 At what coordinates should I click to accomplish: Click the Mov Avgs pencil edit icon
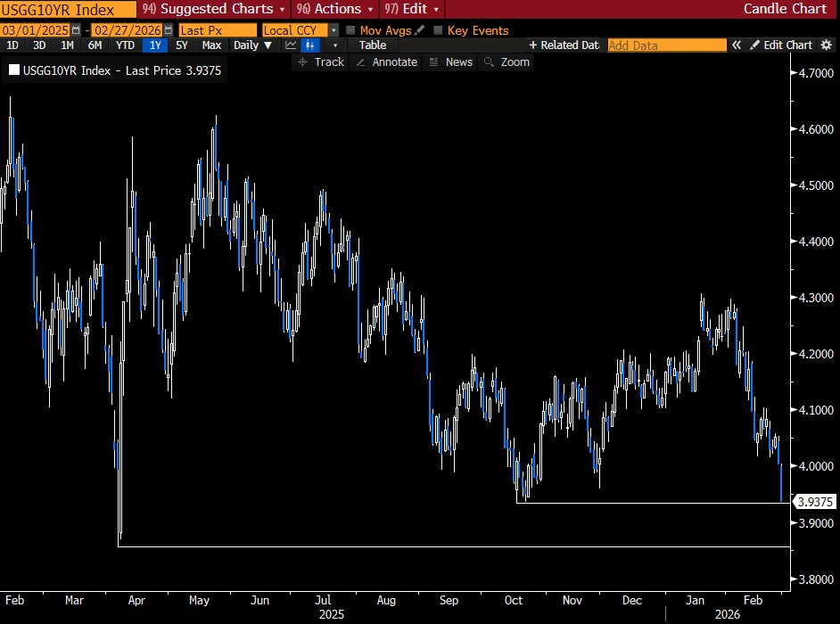point(420,30)
